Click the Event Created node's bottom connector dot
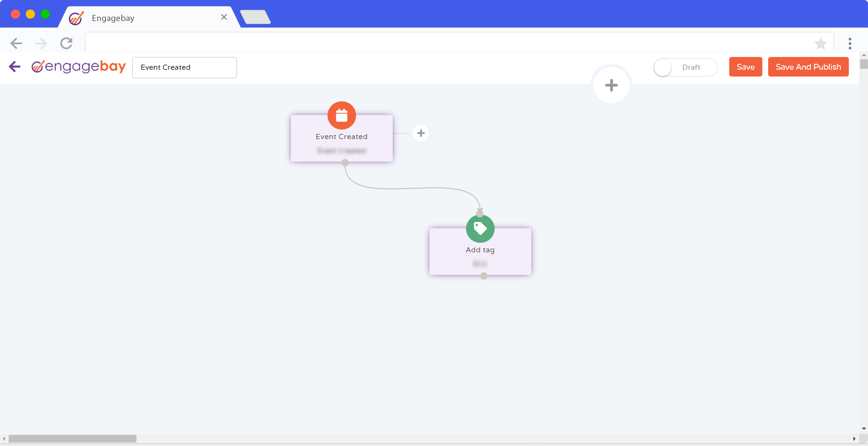 (345, 163)
